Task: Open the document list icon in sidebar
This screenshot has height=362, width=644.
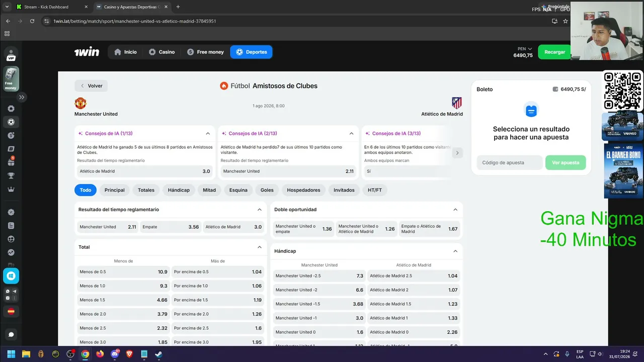Action: click(11, 226)
